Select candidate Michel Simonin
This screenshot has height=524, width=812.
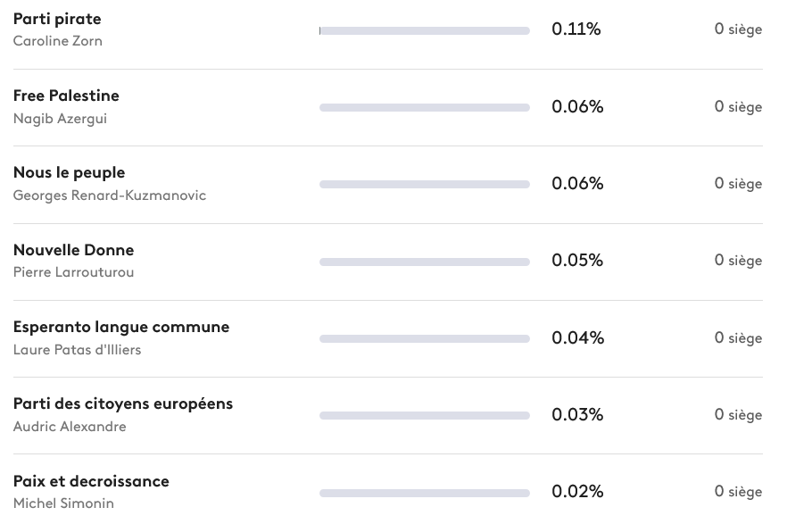(63, 503)
